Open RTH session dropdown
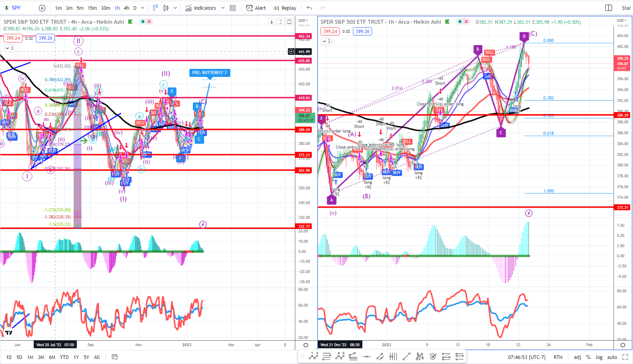633x364 pixels. [x=558, y=357]
